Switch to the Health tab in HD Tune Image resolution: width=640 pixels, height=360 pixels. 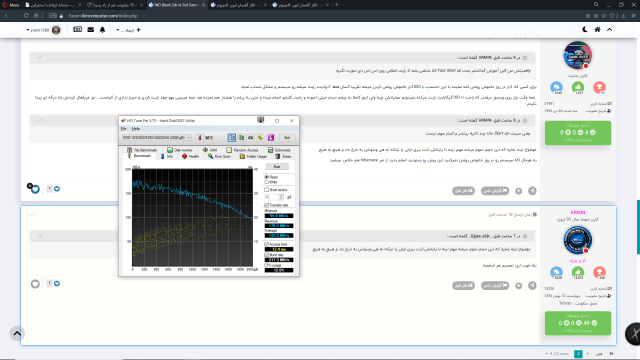coord(190,156)
